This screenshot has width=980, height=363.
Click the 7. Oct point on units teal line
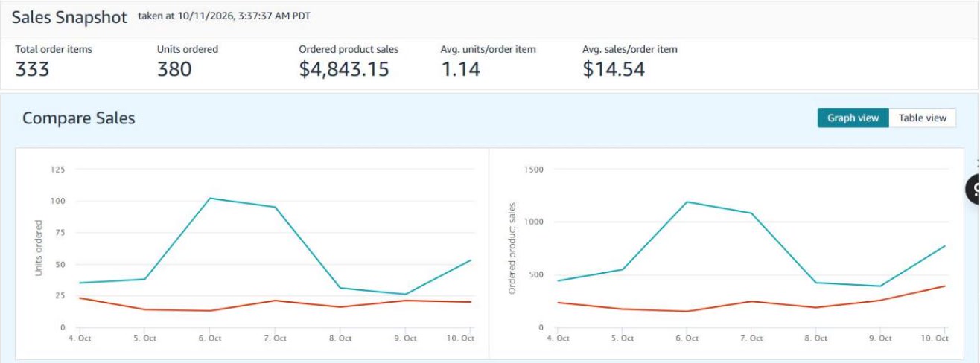[275, 207]
